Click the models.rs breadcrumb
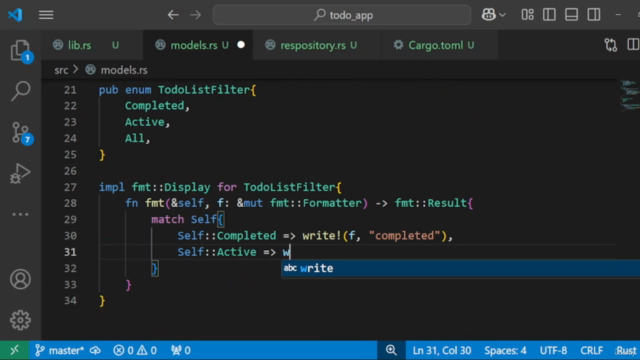Viewport: 640px width, 360px height. (x=124, y=70)
